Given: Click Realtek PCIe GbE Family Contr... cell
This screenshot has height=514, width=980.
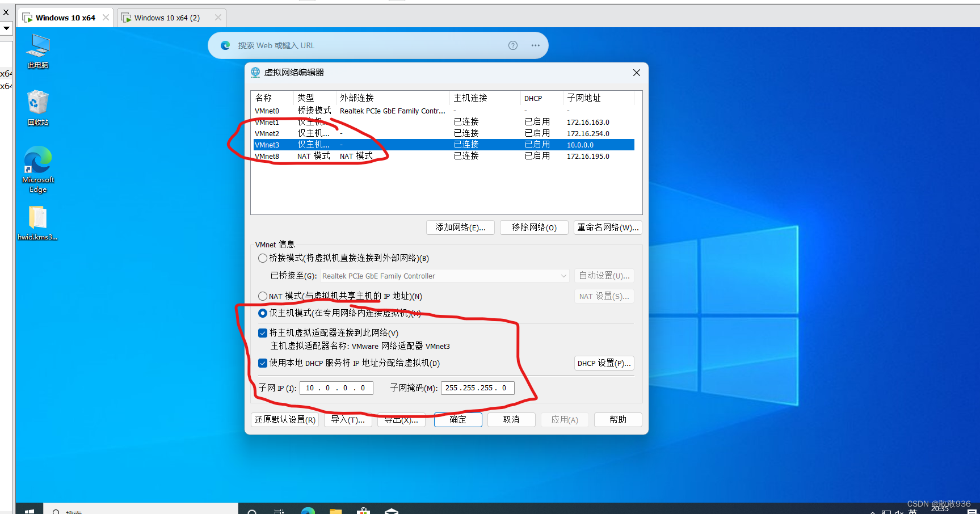Looking at the screenshot, I should click(393, 111).
